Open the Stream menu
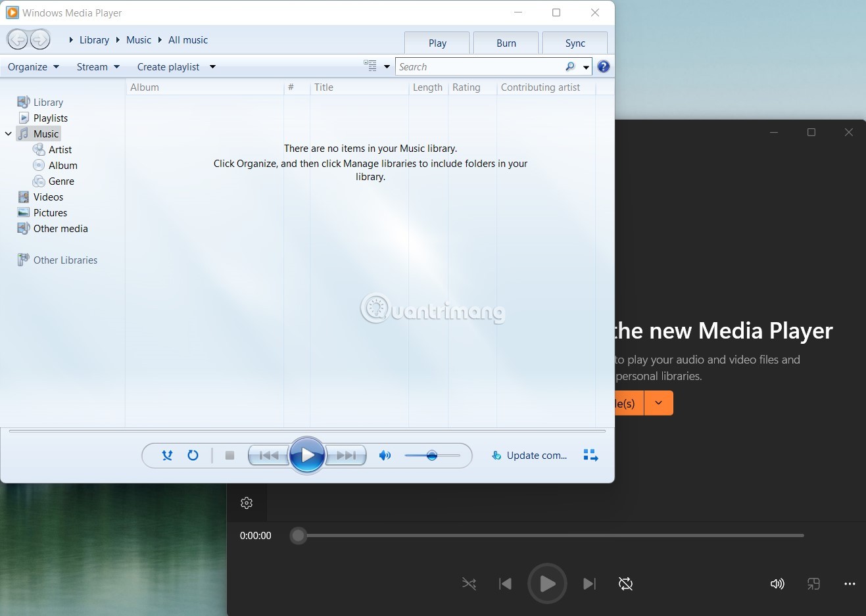Image resolution: width=866 pixels, height=616 pixels. pos(98,66)
